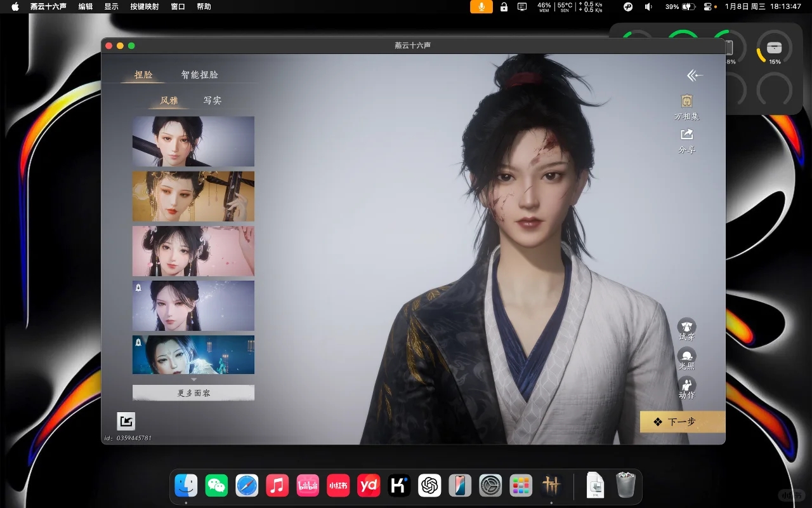Click the window title 燕云十六声
Viewport: 812px width, 508px height.
(x=413, y=46)
